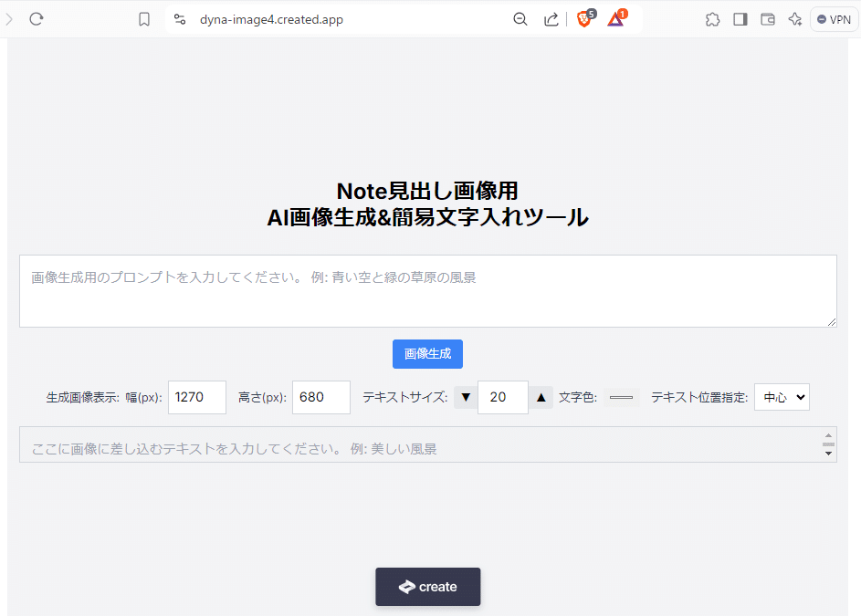Click the 文字色: label
This screenshot has width=861, height=616.
(578, 398)
